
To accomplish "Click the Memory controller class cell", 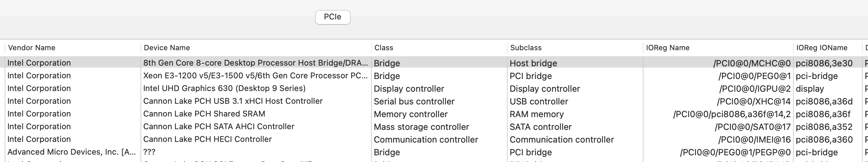I will (411, 114).
